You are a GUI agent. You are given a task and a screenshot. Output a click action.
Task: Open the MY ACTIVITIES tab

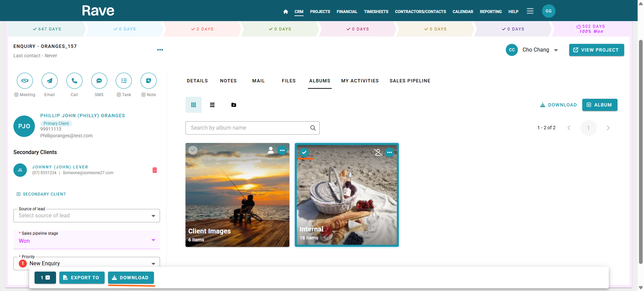(x=360, y=81)
